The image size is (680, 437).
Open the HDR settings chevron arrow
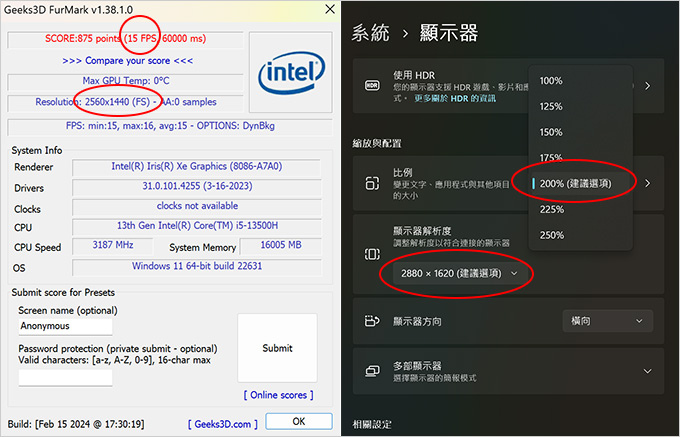pos(647,86)
